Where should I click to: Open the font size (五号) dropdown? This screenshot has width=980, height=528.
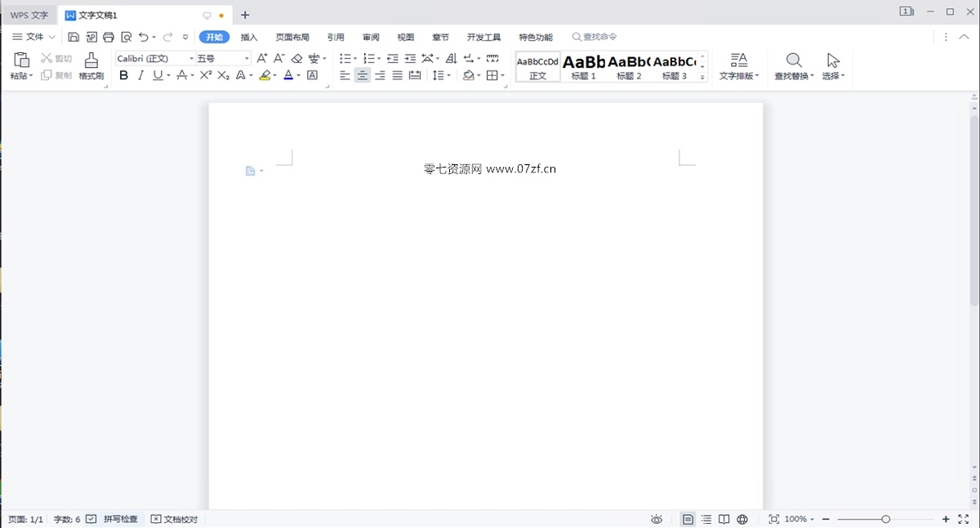(x=247, y=59)
